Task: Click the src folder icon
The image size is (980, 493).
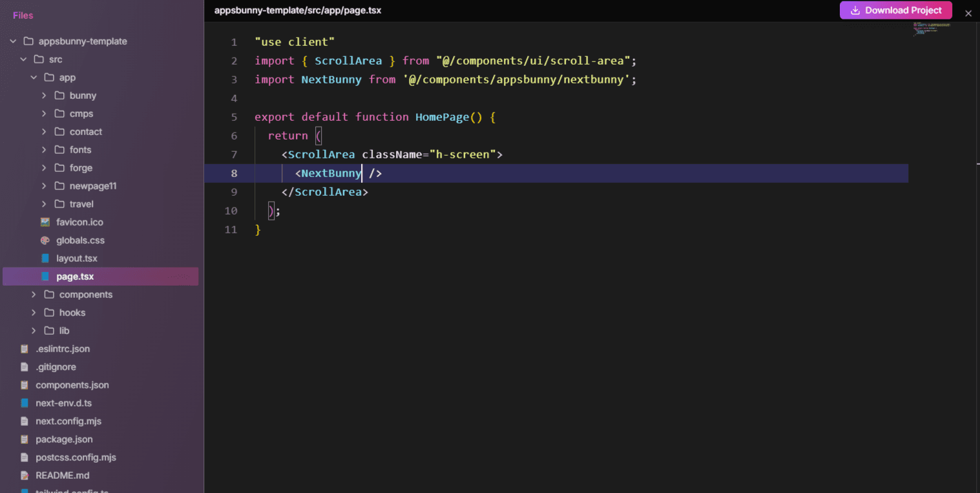Action: [39, 59]
